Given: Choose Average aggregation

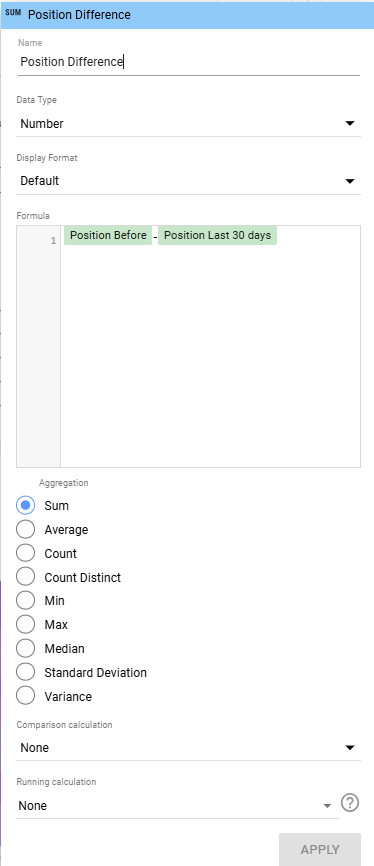Looking at the screenshot, I should pyautogui.click(x=25, y=530).
